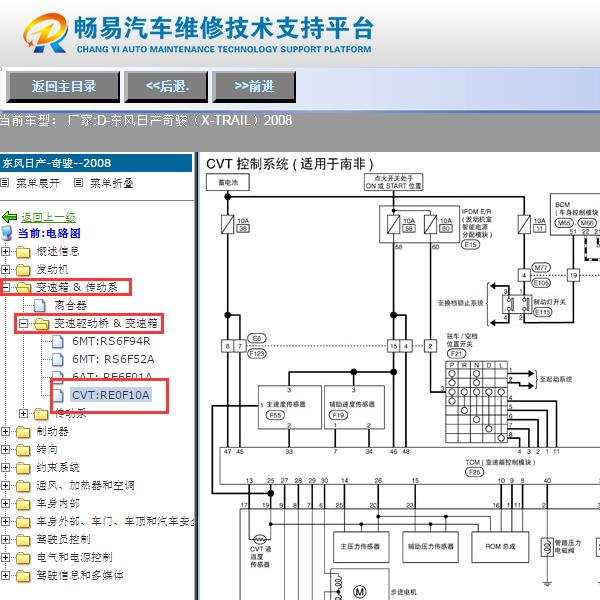Click the 驾驶员控制 folder icon
Viewport: 600px width, 600px height.
click(23, 540)
